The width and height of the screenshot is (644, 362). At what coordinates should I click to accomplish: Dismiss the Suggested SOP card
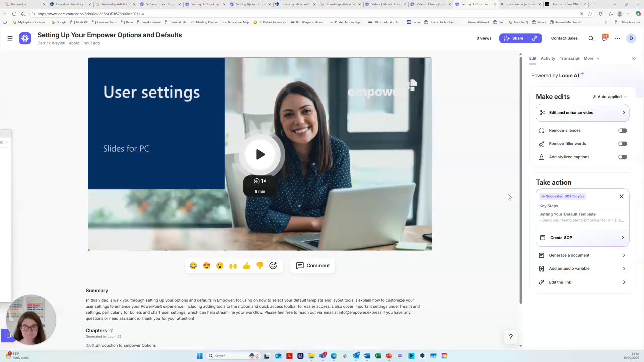coord(621,196)
